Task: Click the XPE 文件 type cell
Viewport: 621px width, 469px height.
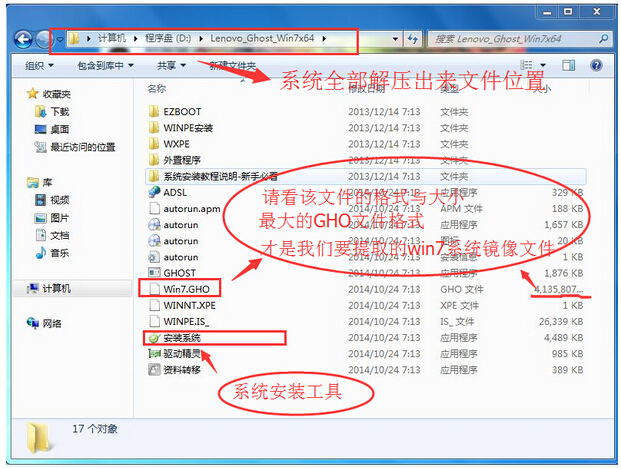Action: (459, 305)
